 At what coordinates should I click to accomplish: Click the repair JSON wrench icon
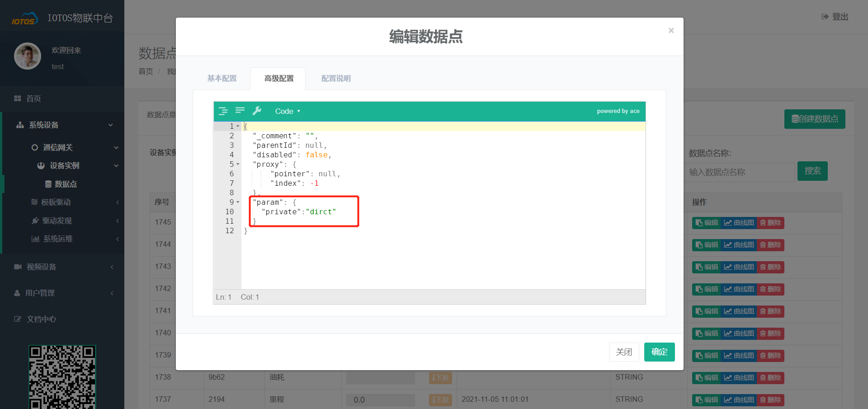pos(257,111)
